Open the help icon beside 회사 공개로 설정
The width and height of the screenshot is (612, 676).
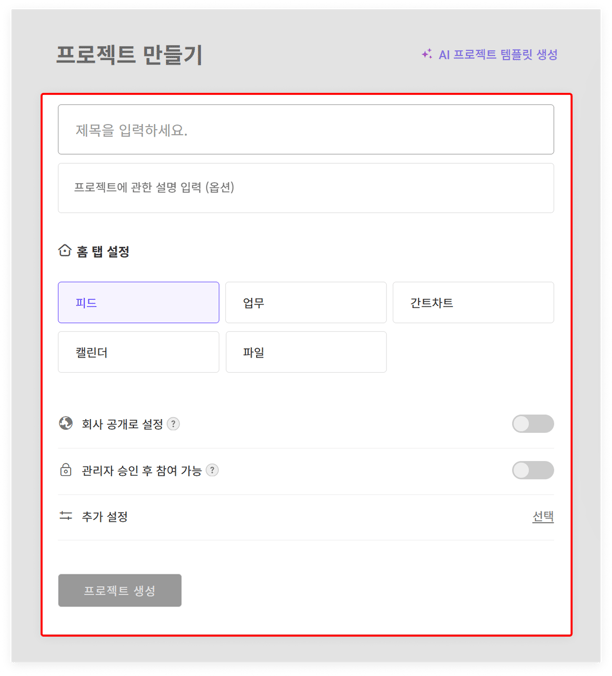click(173, 424)
